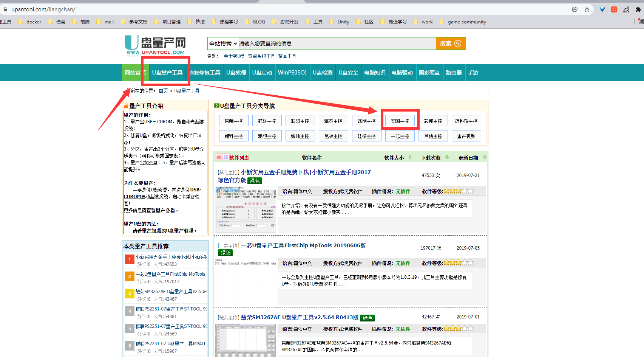The width and height of the screenshot is (644, 357).
Task: Select the 安国主控 category button
Action: pyautogui.click(x=400, y=120)
